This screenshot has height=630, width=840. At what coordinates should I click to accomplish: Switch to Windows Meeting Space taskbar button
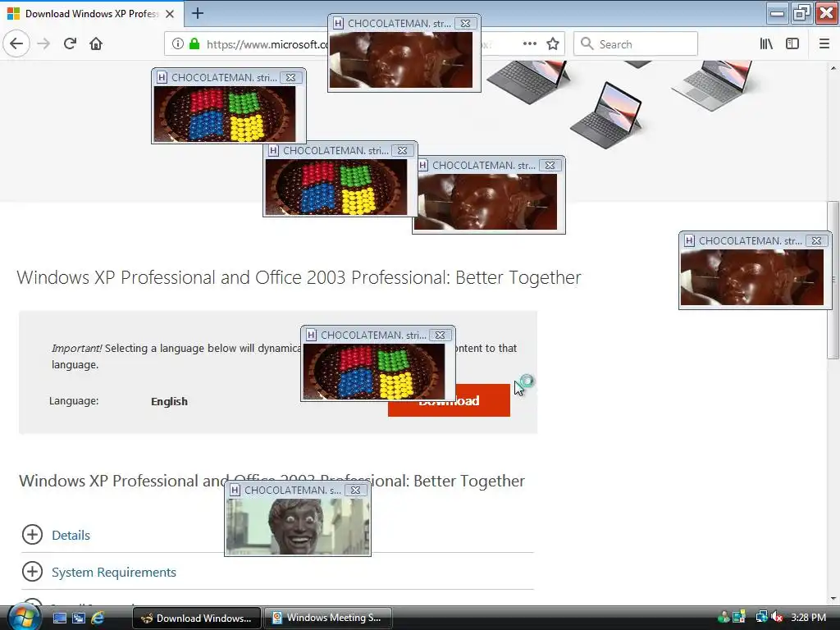pos(328,619)
